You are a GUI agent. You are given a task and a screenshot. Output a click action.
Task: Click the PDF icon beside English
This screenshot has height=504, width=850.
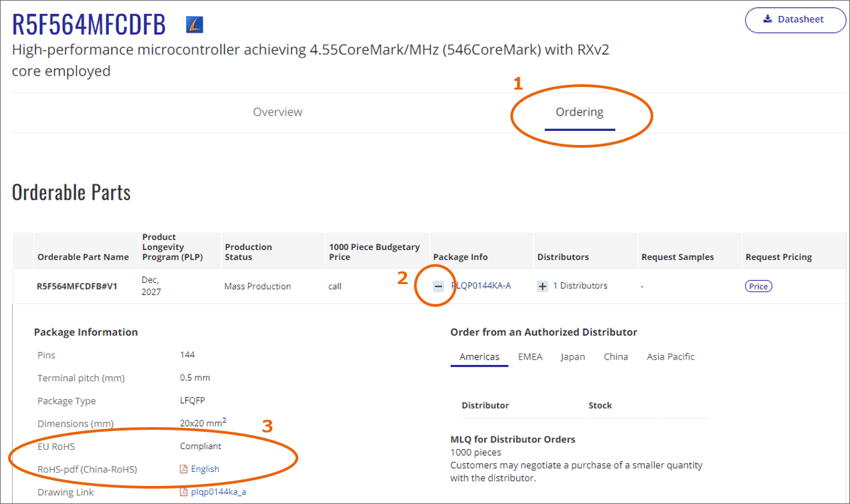pos(184,469)
